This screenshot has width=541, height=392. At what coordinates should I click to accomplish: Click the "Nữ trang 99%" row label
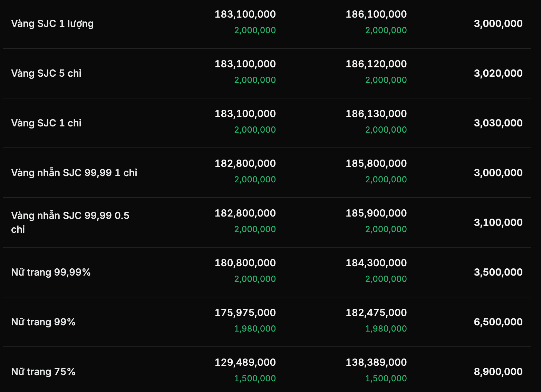[x=43, y=322]
